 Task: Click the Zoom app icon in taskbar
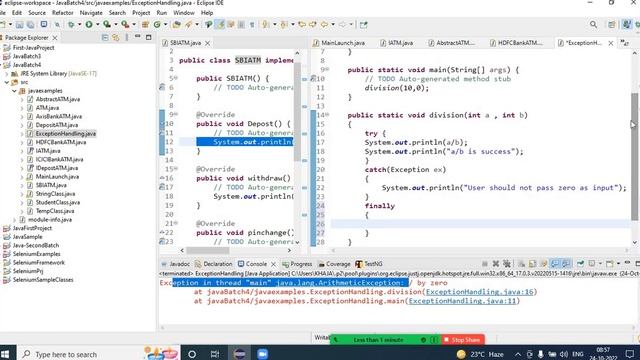[262, 354]
